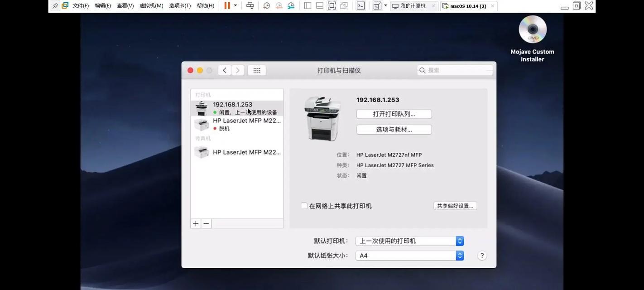Send Ctrl+Alt+Del to the virtual machine
The width and height of the screenshot is (644, 290).
pyautogui.click(x=250, y=5)
